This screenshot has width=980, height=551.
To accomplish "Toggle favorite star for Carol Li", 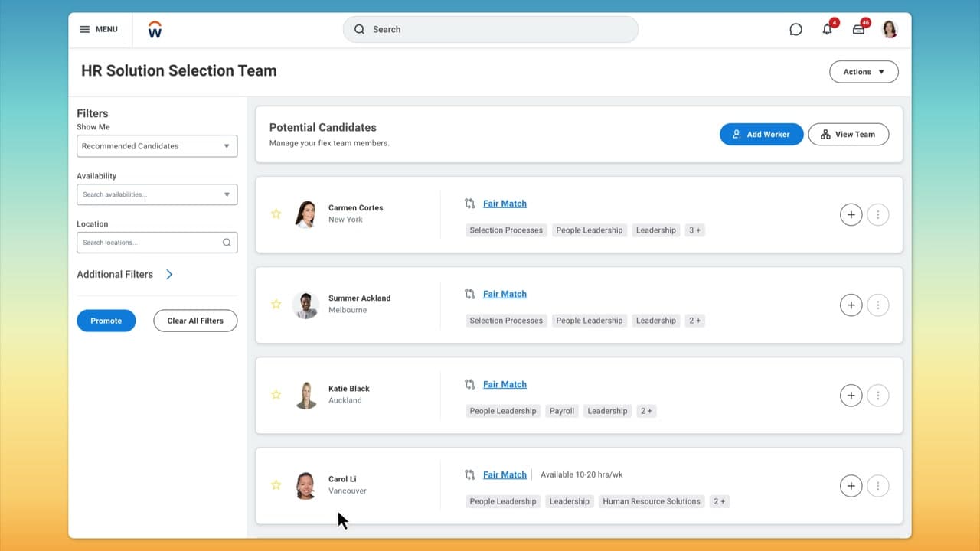I will [276, 484].
